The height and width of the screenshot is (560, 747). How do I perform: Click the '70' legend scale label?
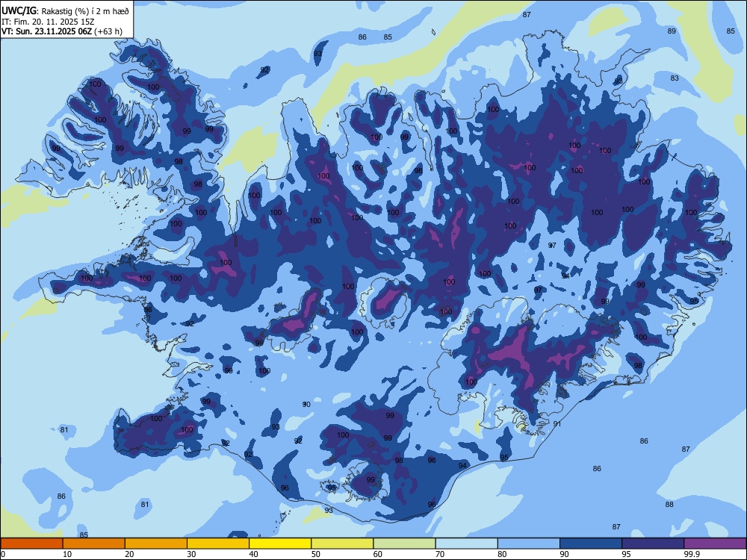(x=440, y=554)
